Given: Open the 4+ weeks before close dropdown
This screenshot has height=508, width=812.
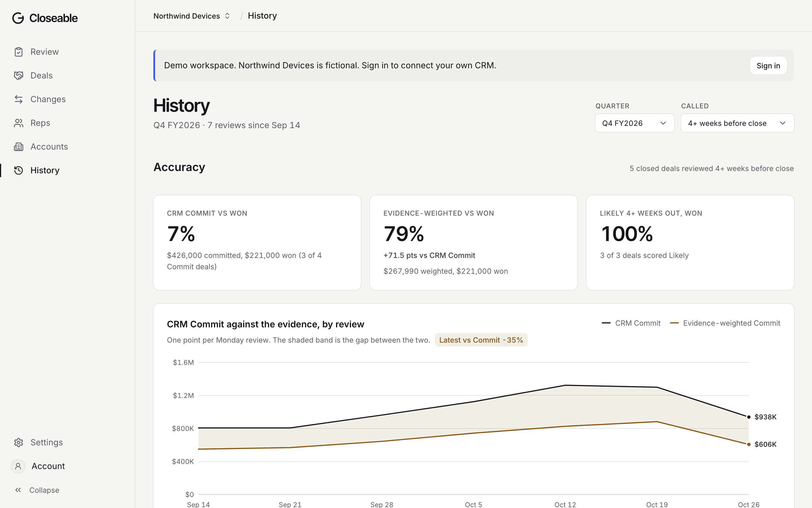Looking at the screenshot, I should coord(737,123).
